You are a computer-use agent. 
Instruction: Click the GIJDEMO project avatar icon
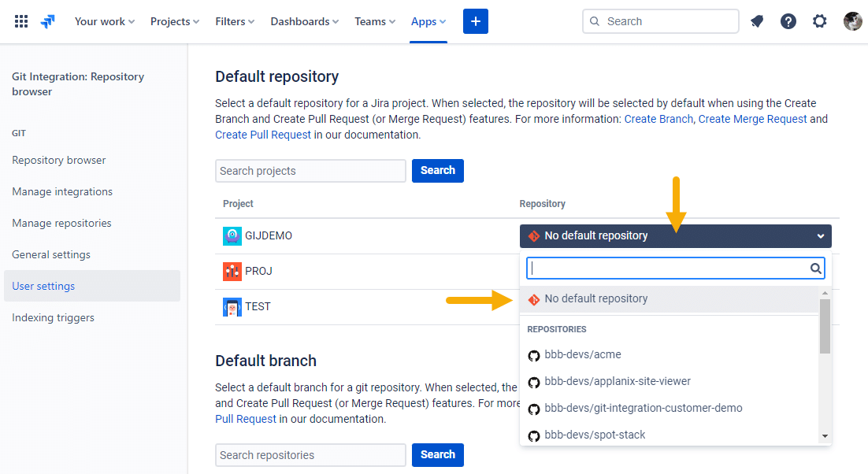tap(232, 236)
